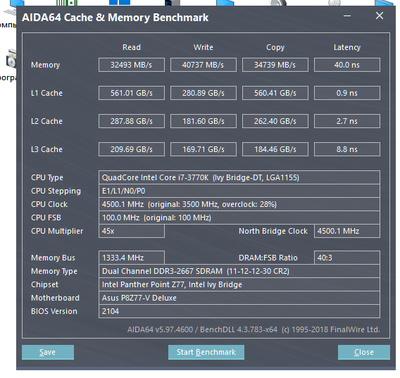Image resolution: width=400 pixels, height=378 pixels.
Task: Click CPU FSB value 100.0 MHz
Action: click(239, 218)
